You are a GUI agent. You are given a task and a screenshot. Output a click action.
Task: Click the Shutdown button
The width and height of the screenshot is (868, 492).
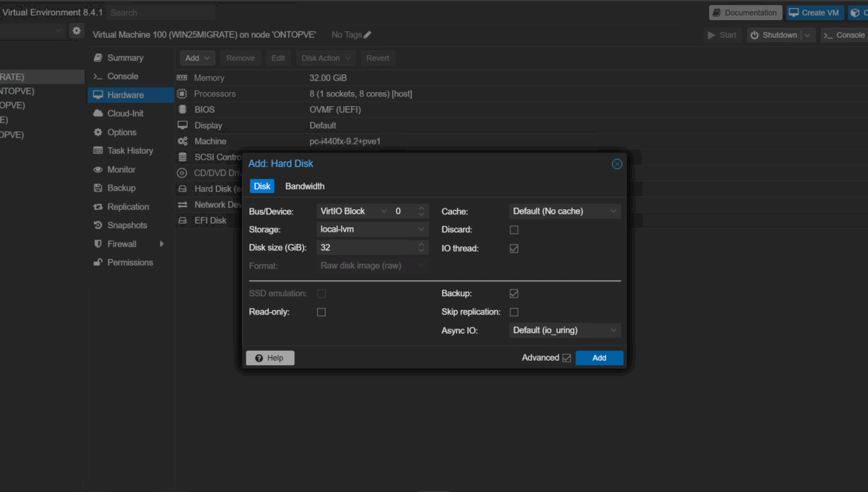point(774,36)
